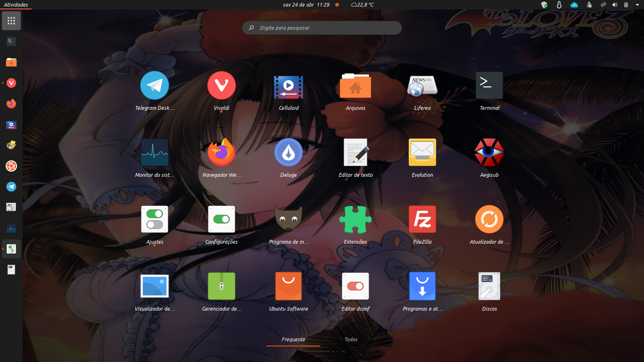This screenshot has height=362, width=644.
Task: Launch the Deluge torrent client from grid
Action: click(289, 153)
